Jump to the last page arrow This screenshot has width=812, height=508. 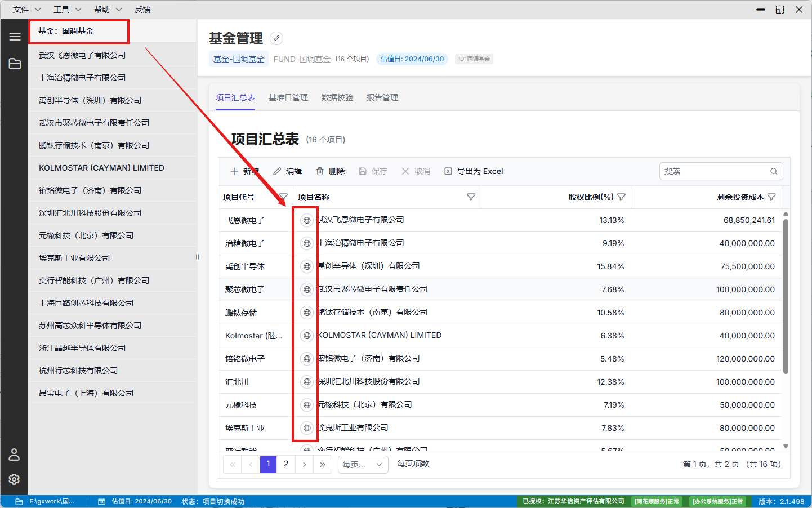tap(322, 464)
